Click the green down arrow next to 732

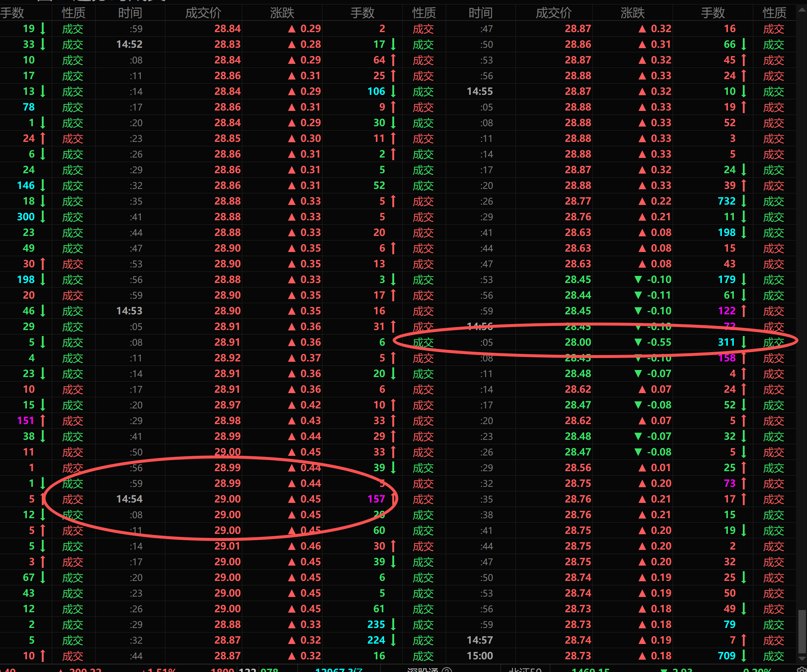744,201
